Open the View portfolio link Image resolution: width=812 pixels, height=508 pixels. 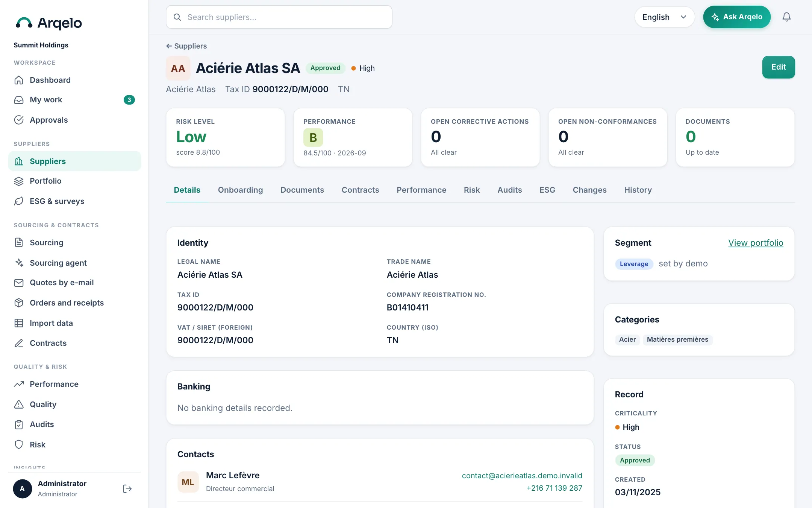click(x=756, y=243)
